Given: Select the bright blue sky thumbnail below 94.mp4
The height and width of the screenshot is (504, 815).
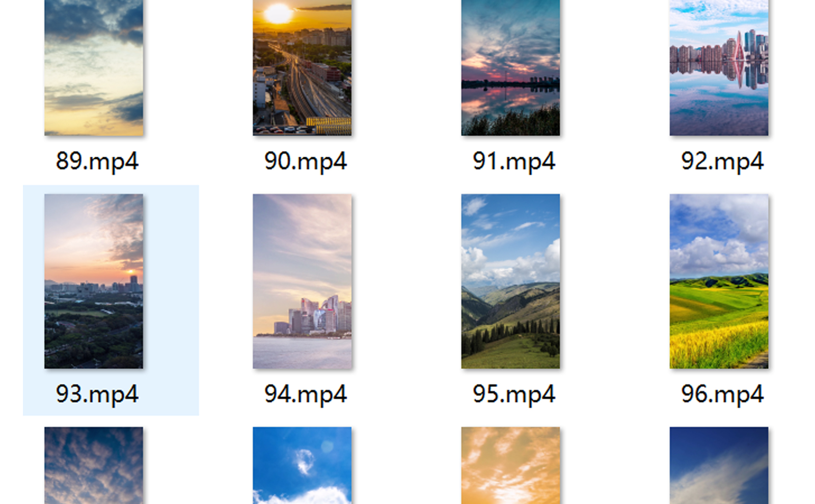Looking at the screenshot, I should pyautogui.click(x=302, y=465).
